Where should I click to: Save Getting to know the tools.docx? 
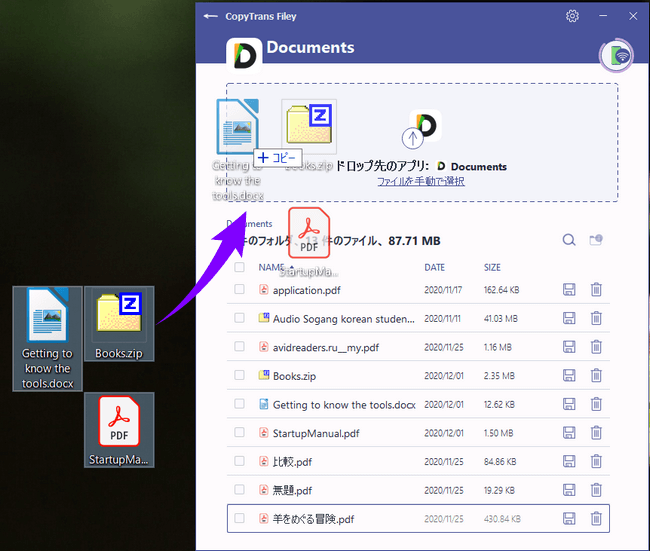[x=569, y=404]
